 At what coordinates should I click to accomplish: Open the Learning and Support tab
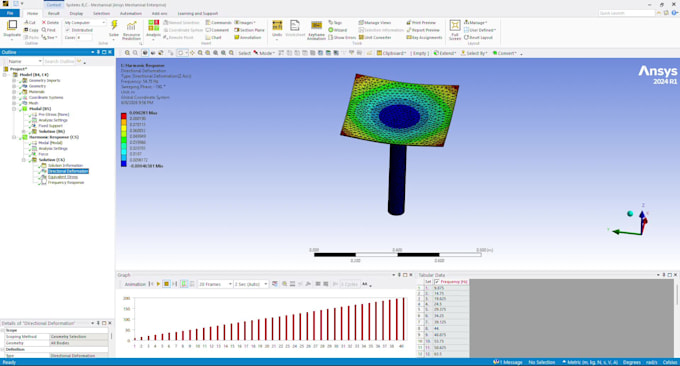coord(198,13)
